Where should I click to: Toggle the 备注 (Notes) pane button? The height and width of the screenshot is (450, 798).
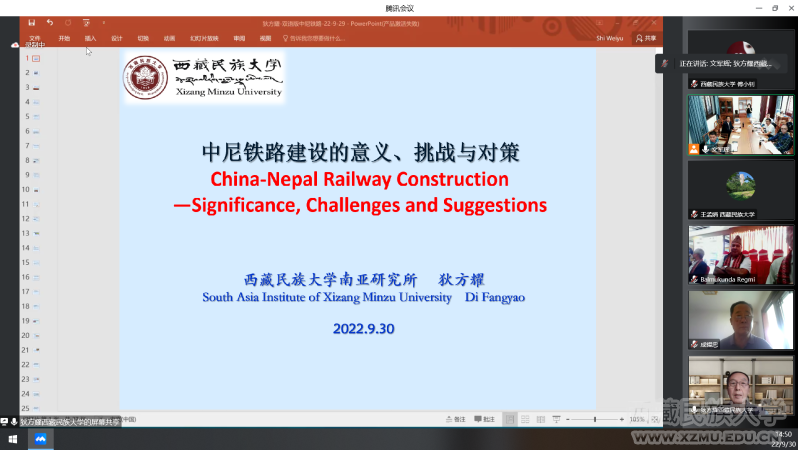(455, 419)
